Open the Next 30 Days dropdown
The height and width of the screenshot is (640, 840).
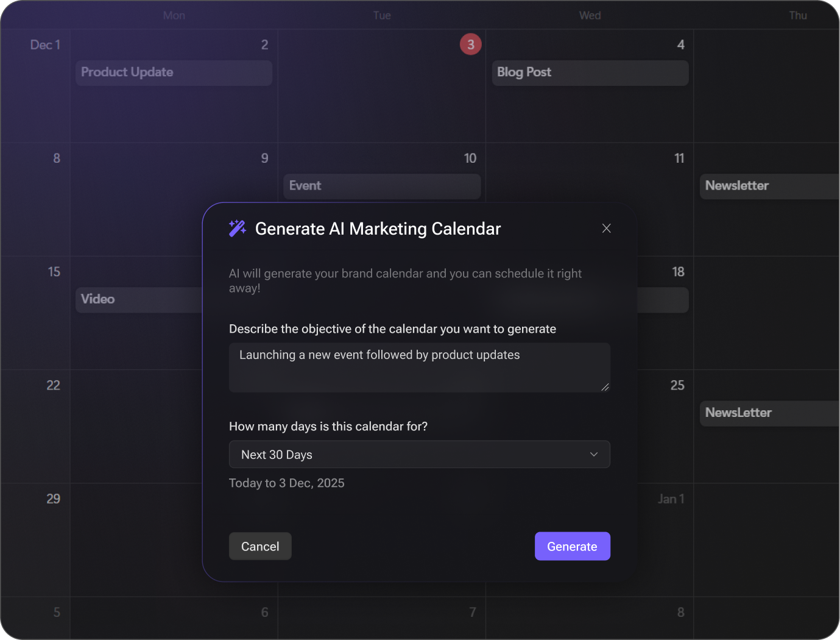[419, 455]
